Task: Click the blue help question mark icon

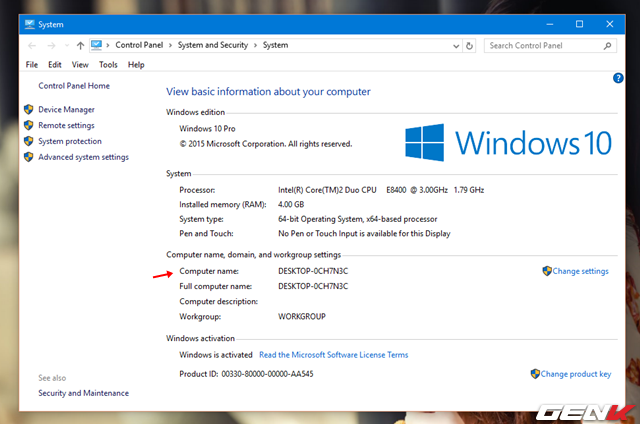Action: tap(618, 78)
